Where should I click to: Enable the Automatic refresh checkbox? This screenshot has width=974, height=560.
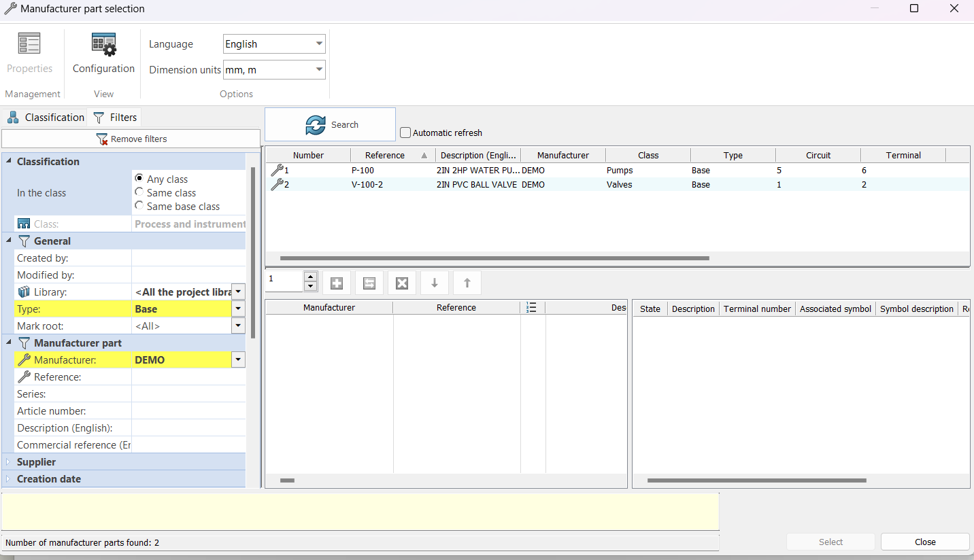tap(405, 133)
